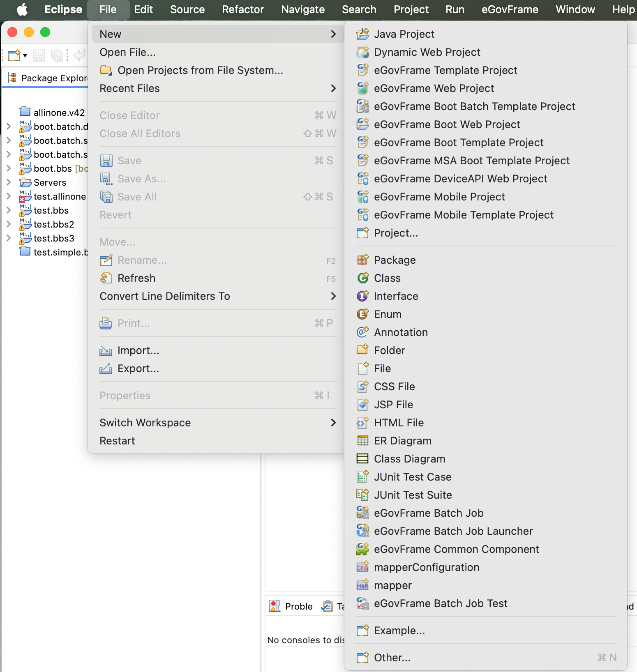Expand the test.bbs2 project node
This screenshot has height=672, width=637.
(9, 224)
